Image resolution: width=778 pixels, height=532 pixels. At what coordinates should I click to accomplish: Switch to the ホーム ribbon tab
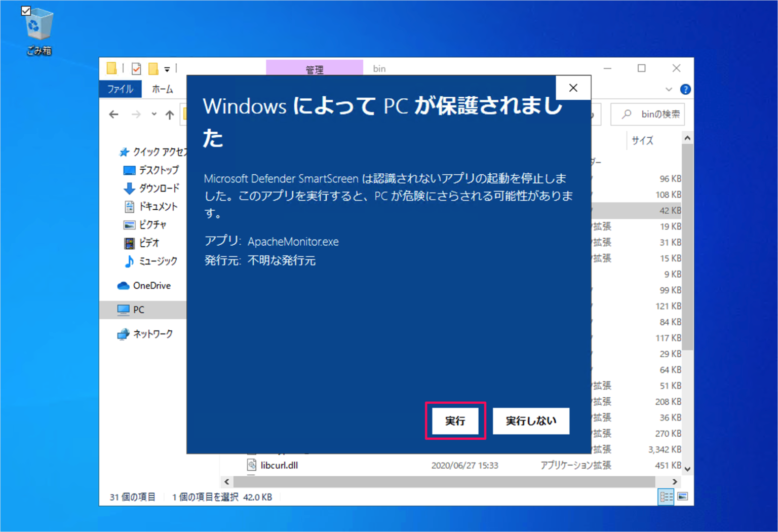pyautogui.click(x=163, y=89)
